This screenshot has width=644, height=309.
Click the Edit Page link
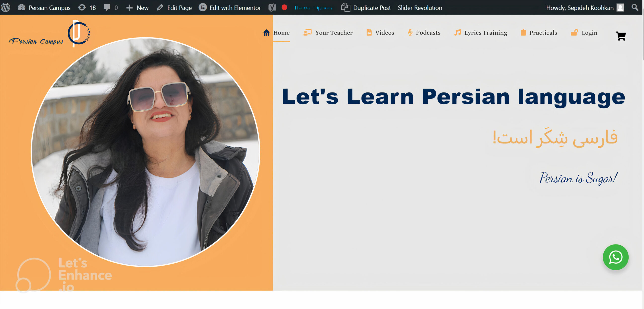(174, 8)
